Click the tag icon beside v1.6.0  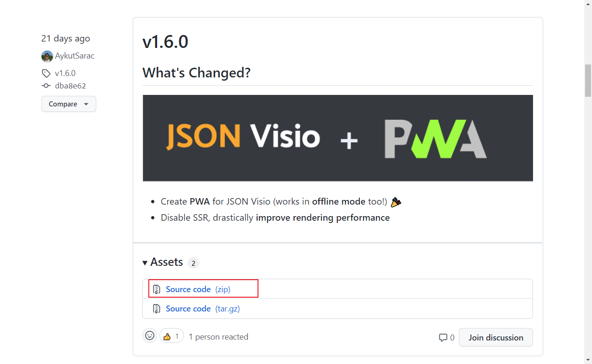coord(46,73)
